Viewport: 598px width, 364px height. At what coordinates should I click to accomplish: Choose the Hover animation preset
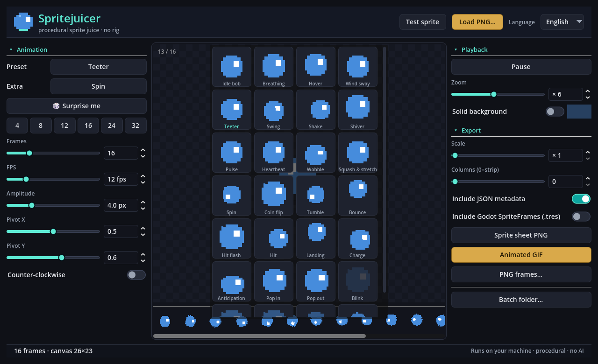coord(315,67)
